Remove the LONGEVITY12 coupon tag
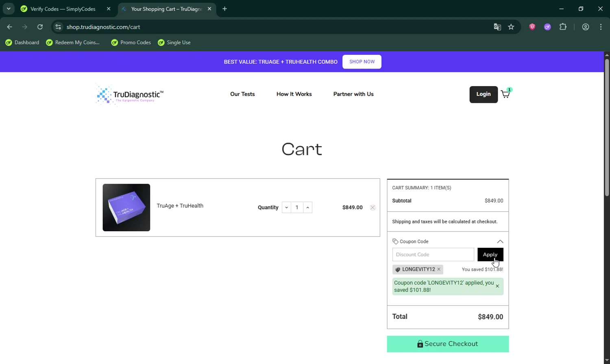Viewport: 610px width, 364px height. [x=439, y=269]
